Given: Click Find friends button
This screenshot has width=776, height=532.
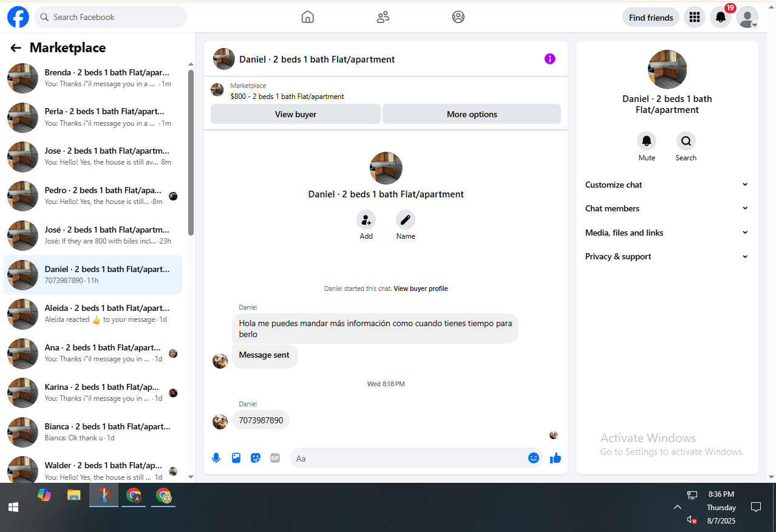Looking at the screenshot, I should [x=651, y=17].
